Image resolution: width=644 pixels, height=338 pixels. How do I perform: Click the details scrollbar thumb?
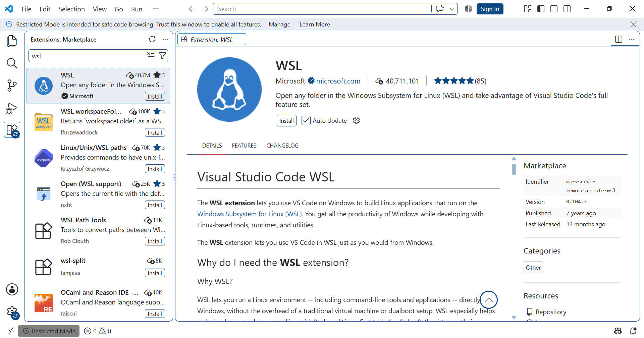tap(514, 169)
